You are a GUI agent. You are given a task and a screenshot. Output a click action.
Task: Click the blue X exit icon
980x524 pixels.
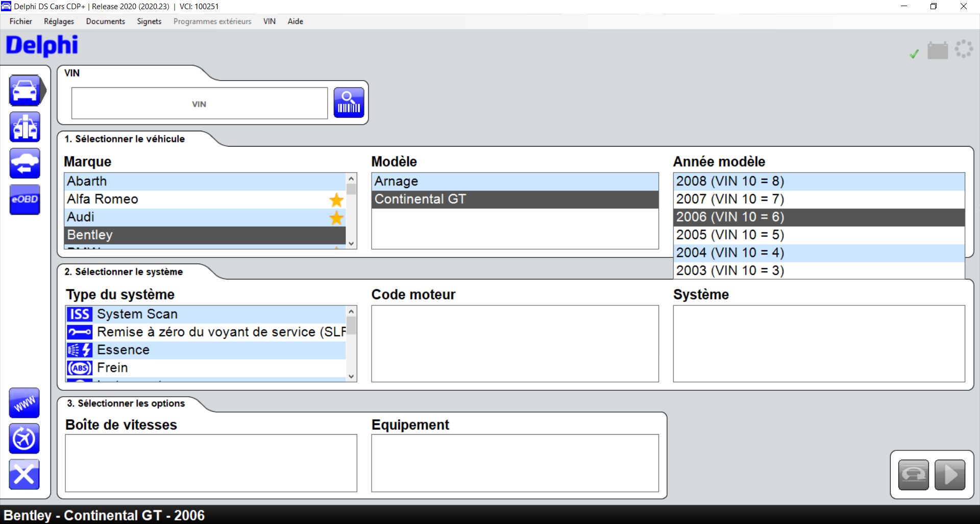pos(24,474)
